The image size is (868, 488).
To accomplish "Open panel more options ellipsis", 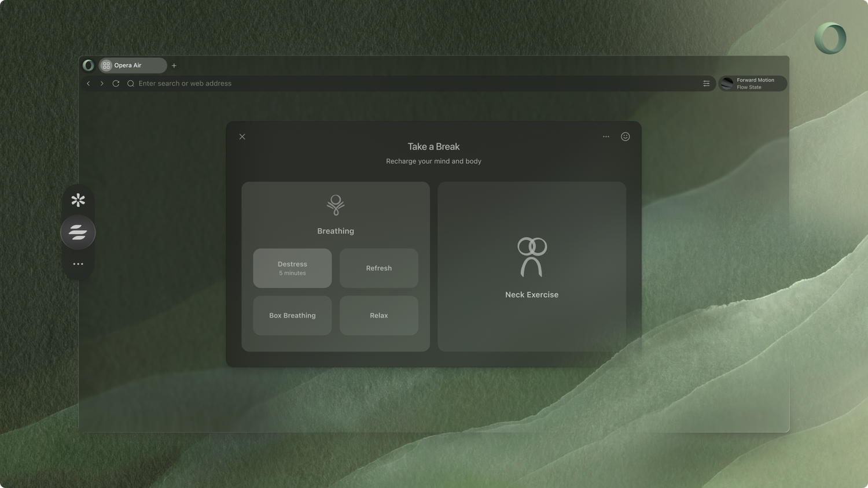I will [606, 136].
